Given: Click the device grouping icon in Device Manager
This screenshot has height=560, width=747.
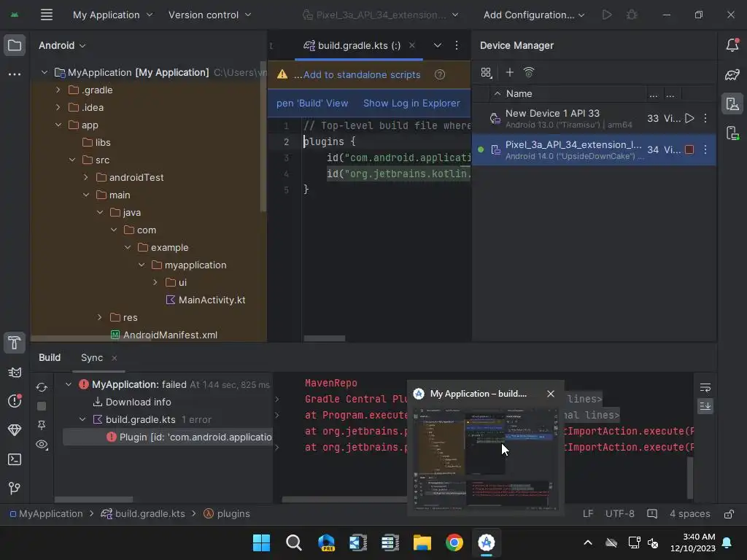Looking at the screenshot, I should point(486,72).
